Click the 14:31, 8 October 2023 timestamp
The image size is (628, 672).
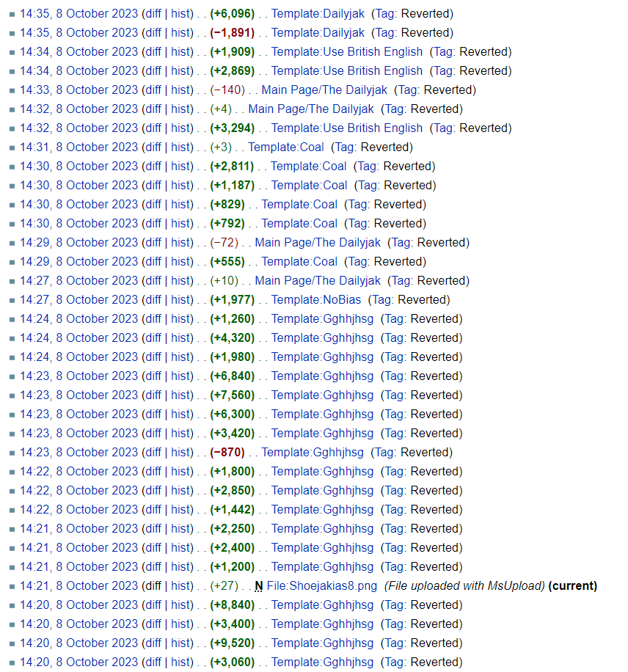pyautogui.click(x=78, y=147)
